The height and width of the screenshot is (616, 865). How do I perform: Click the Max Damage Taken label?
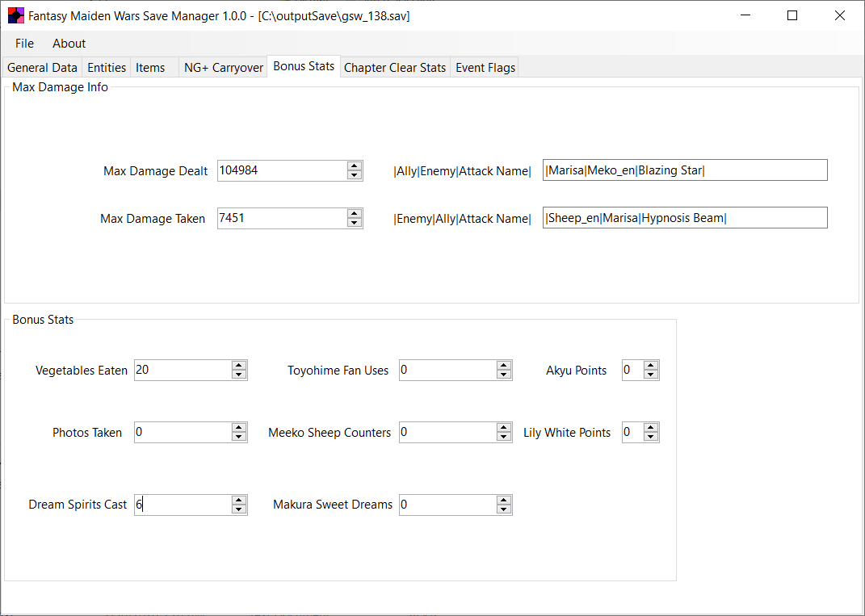tap(153, 218)
